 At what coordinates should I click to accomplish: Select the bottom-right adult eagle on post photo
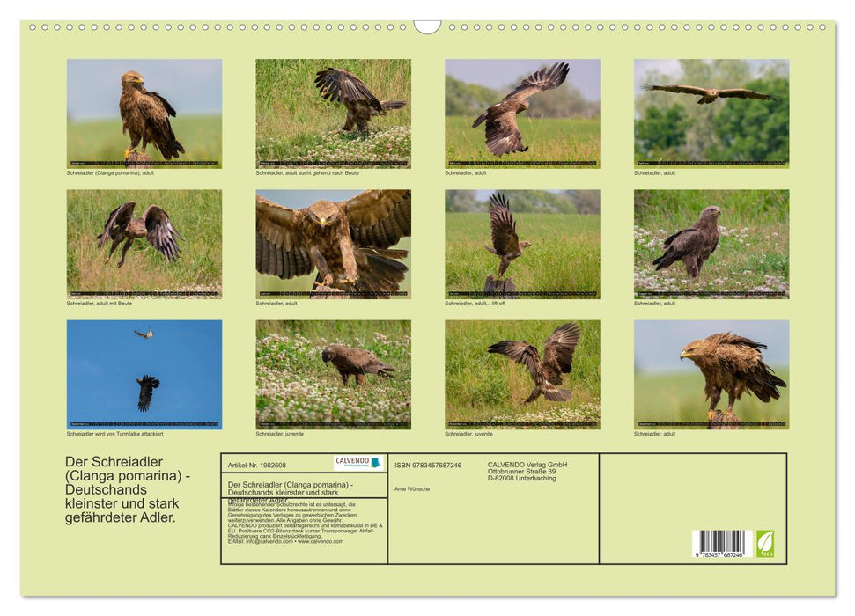[711, 374]
